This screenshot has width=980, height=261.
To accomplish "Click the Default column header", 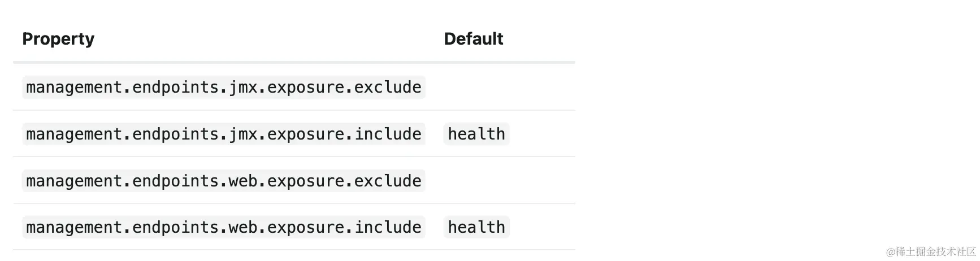I will [x=473, y=39].
